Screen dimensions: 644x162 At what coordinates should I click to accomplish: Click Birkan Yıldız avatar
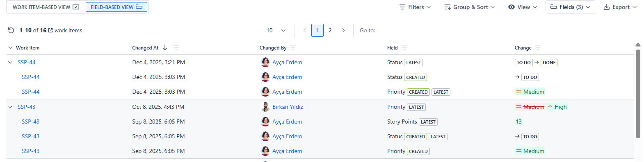[x=265, y=107]
